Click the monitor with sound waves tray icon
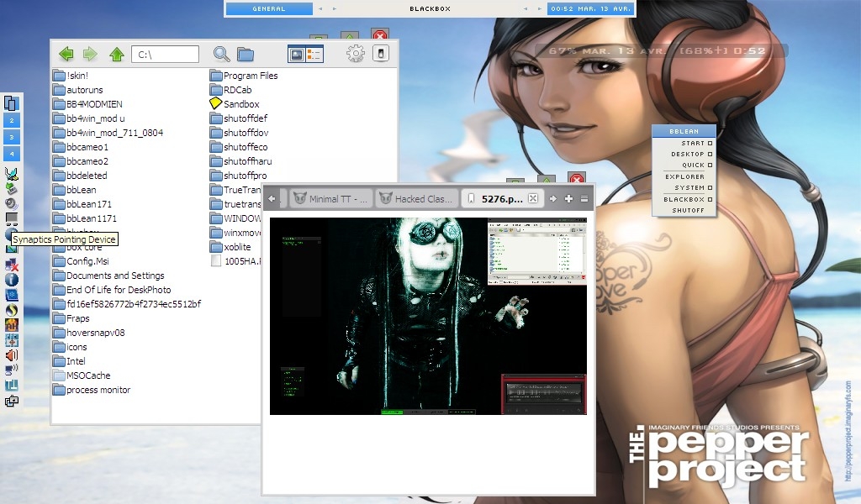The image size is (861, 504). [x=12, y=370]
